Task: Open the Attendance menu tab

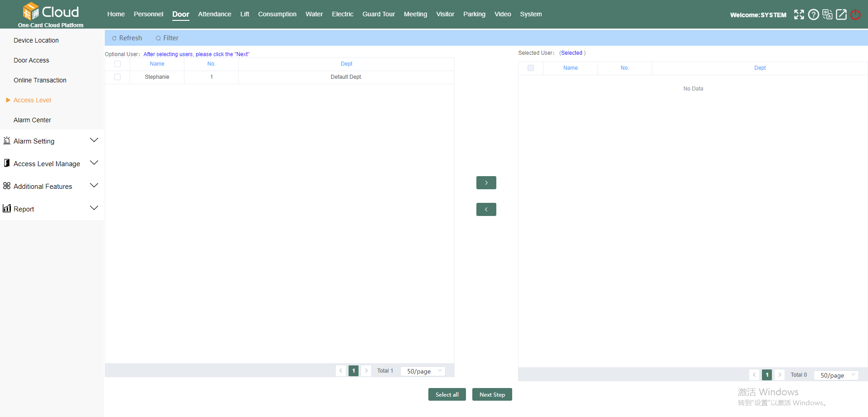Action: (214, 14)
